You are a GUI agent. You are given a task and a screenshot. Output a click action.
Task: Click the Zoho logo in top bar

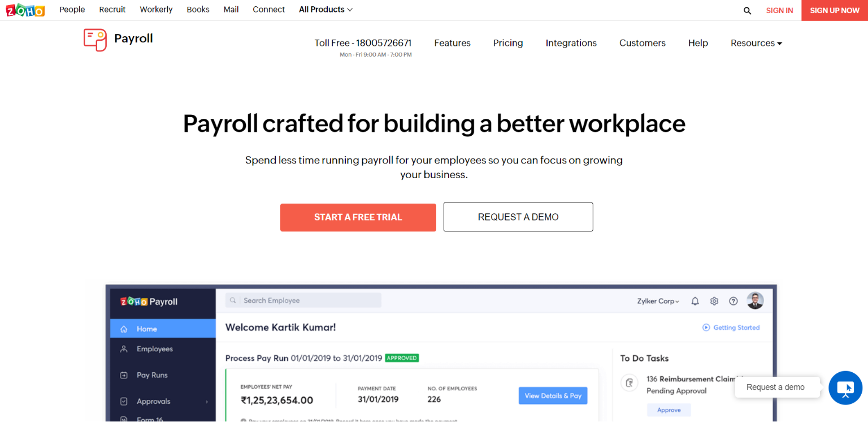click(x=25, y=10)
